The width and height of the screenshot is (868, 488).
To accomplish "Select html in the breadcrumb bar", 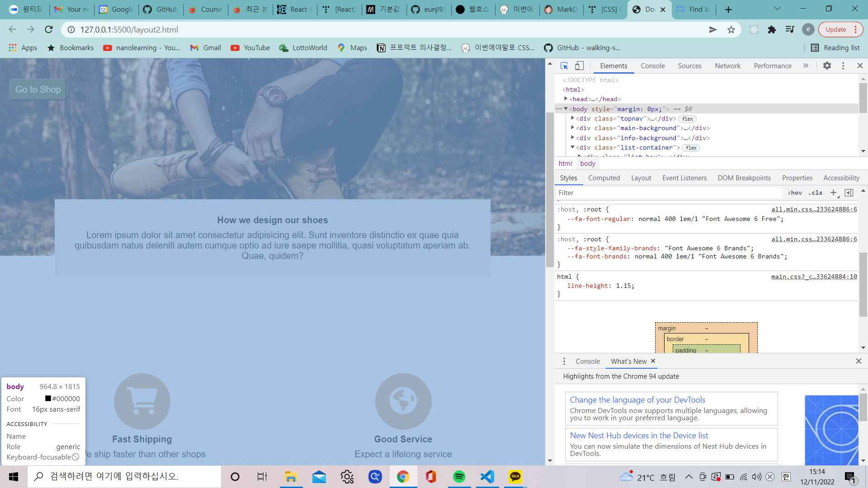I will (565, 164).
